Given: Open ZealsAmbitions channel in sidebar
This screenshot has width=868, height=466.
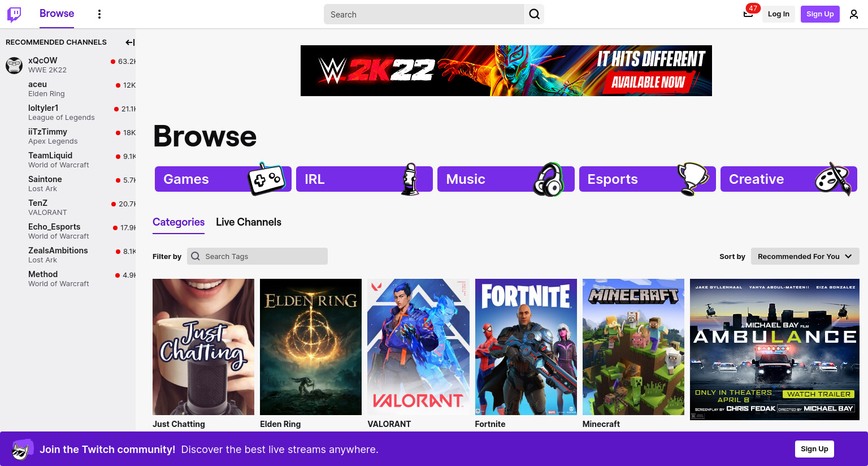Looking at the screenshot, I should tap(68, 255).
